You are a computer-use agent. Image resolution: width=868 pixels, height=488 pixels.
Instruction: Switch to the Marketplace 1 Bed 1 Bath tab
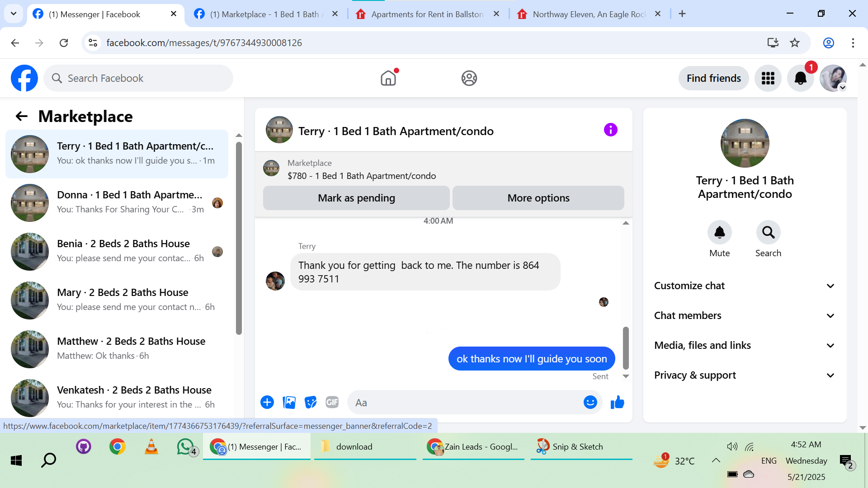[267, 14]
